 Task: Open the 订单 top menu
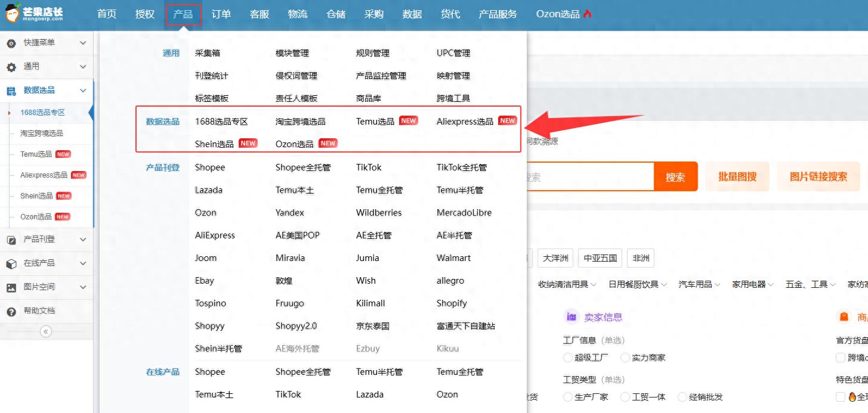(x=221, y=14)
